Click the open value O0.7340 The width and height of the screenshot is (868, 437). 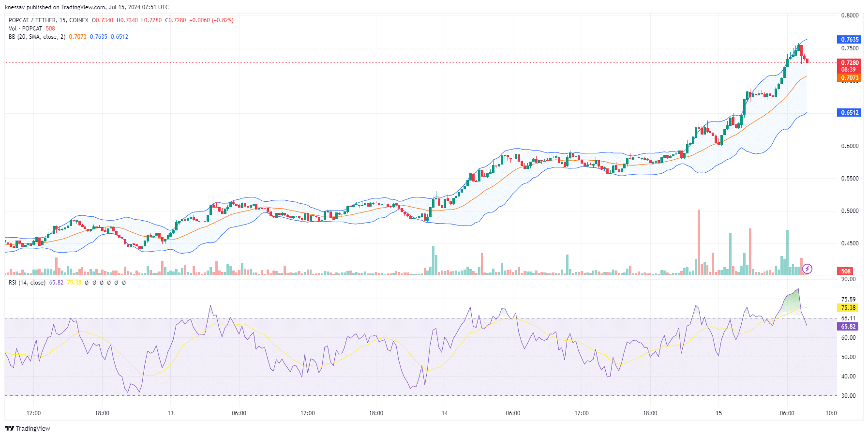point(103,20)
